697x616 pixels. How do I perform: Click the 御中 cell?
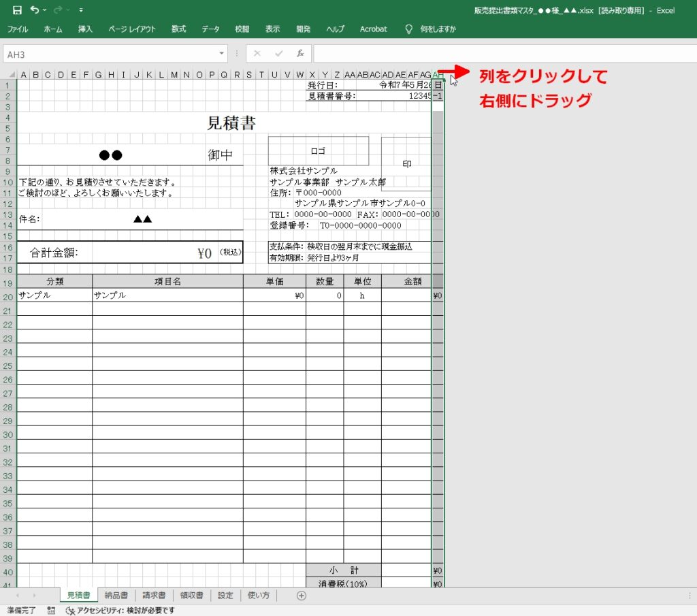tap(220, 155)
